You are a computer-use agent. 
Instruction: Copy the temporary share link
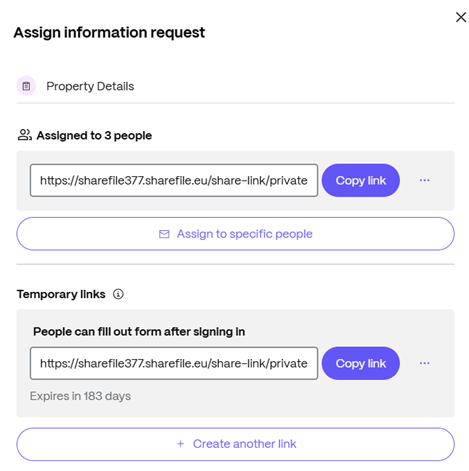click(361, 363)
